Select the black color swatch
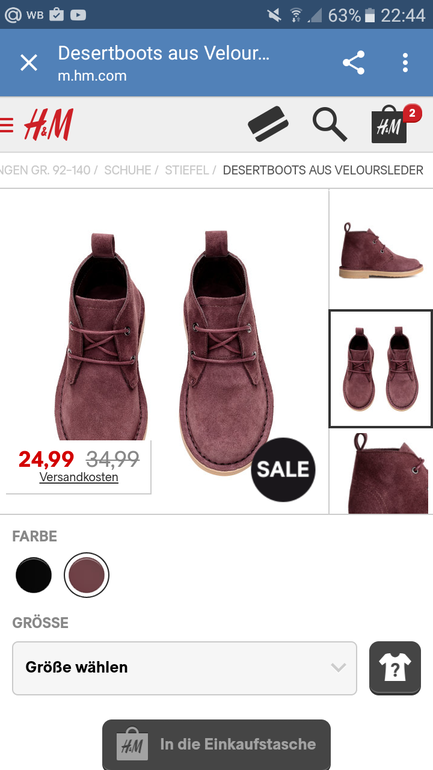 [x=33, y=575]
